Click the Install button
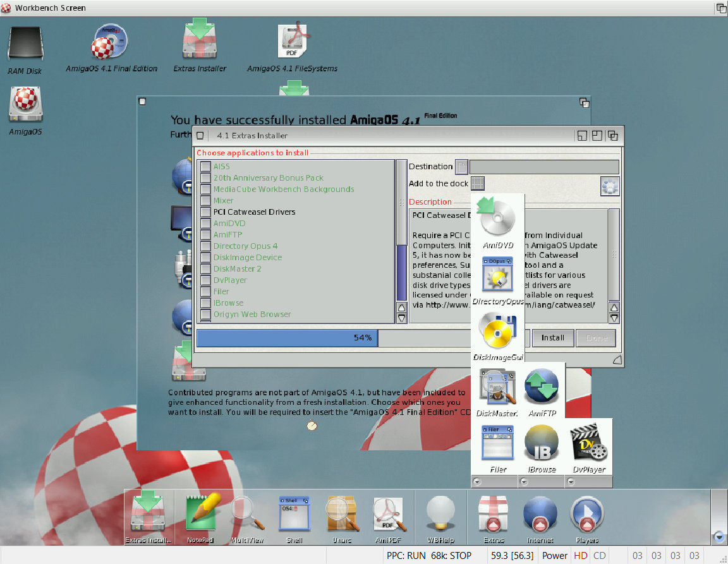Image resolution: width=728 pixels, height=564 pixels. coord(552,338)
